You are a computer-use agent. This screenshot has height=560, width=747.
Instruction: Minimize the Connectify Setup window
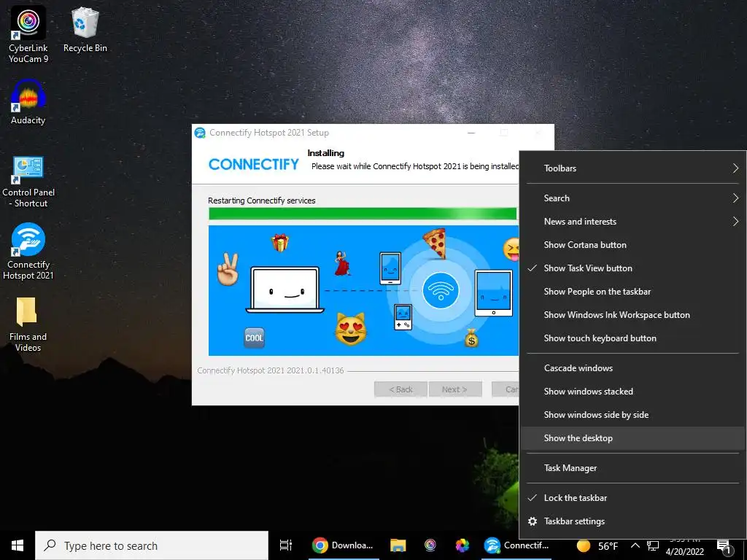click(471, 133)
